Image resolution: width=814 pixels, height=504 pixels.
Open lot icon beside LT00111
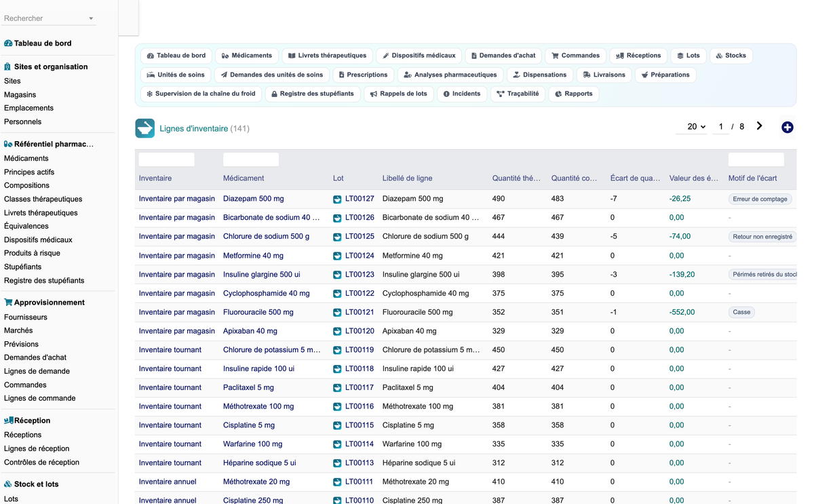(337, 482)
